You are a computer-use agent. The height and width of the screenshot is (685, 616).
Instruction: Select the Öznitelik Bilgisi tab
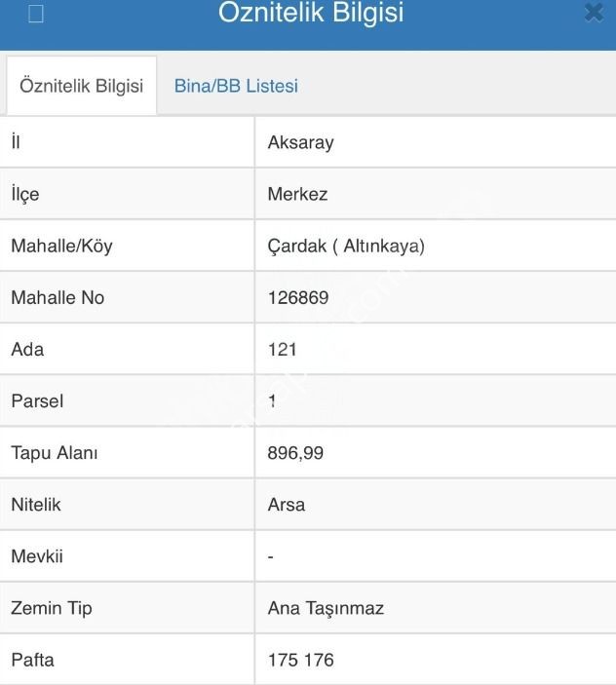[81, 86]
